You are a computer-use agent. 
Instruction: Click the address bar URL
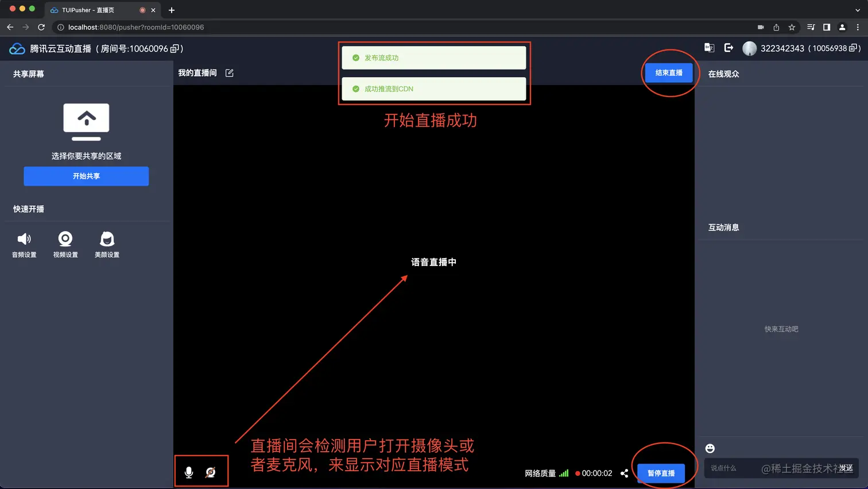[136, 27]
